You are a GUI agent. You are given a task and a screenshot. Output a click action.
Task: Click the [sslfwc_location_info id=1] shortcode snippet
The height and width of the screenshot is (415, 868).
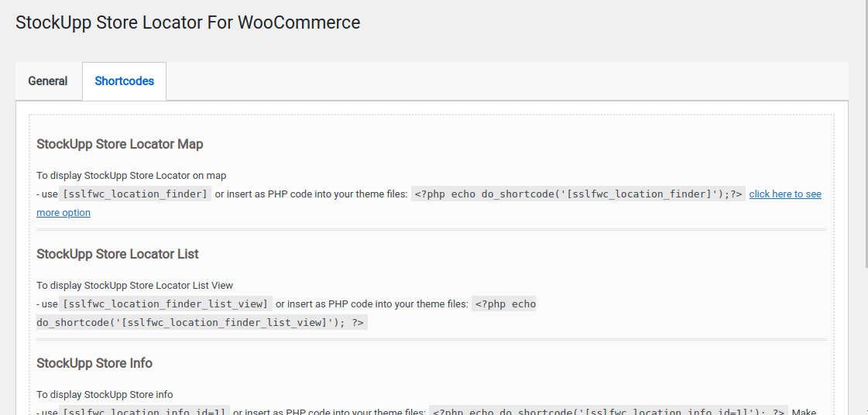pyautogui.click(x=144, y=411)
